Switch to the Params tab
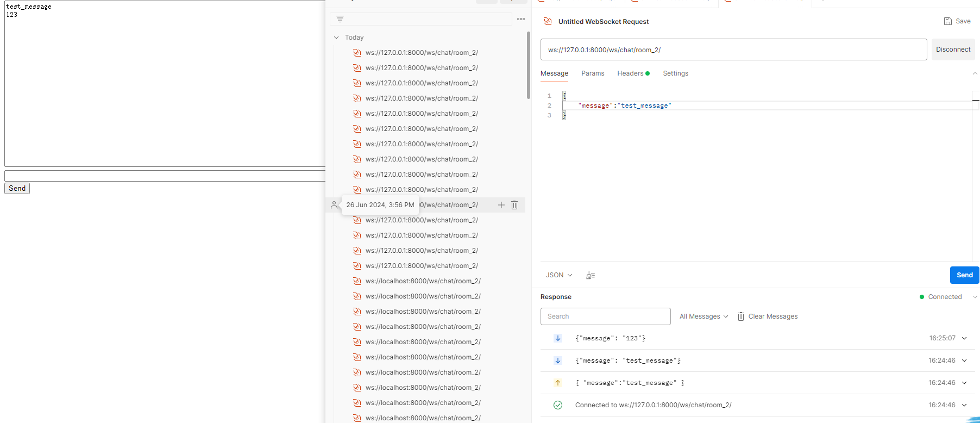Screen dimensions: 980x423 coord(593,73)
